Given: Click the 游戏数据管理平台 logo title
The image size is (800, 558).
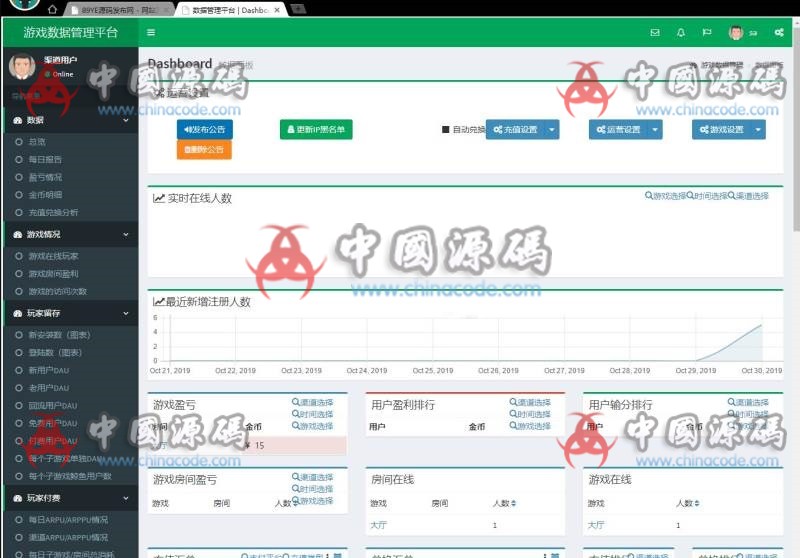Looking at the screenshot, I should point(70,33).
